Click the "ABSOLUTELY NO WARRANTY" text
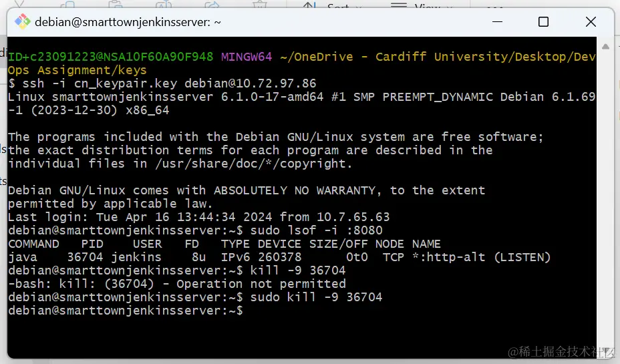Image resolution: width=620 pixels, height=364 pixels. click(x=295, y=190)
